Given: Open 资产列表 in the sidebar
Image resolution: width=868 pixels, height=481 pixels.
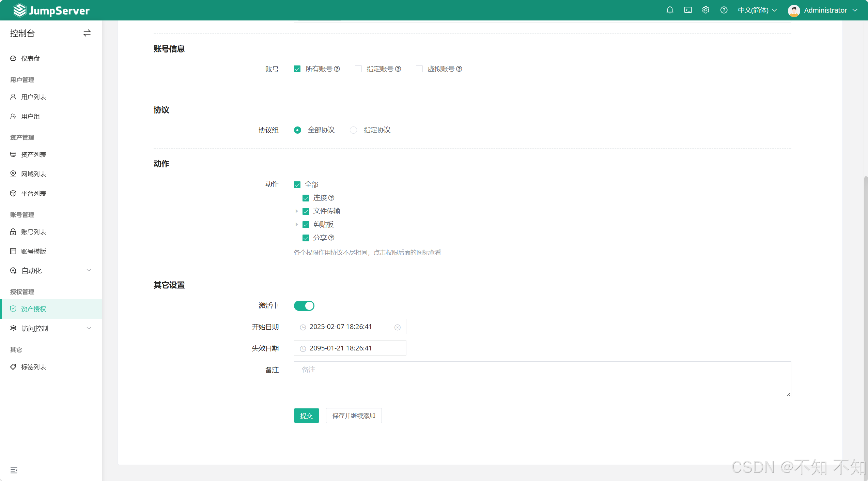Looking at the screenshot, I should [34, 155].
